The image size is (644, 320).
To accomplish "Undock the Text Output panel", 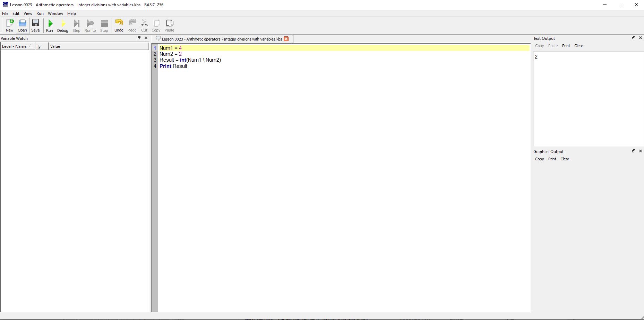I will [x=633, y=38].
